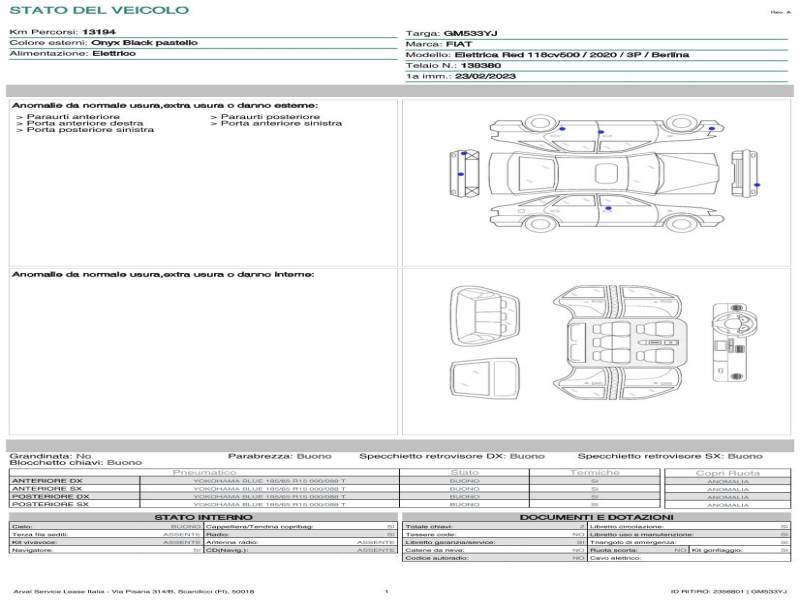Click Specchietto retrovisore SX: Buono
This screenshot has height=600, width=800.
(x=670, y=456)
